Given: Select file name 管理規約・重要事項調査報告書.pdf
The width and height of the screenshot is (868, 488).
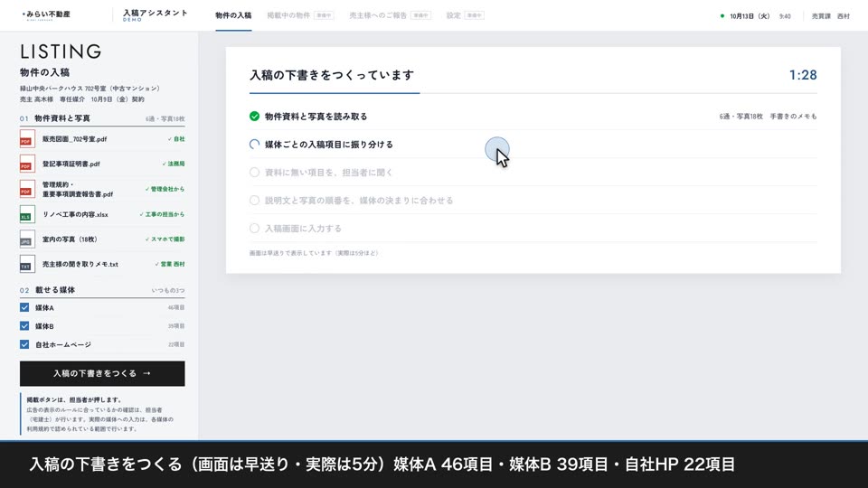Looking at the screenshot, I should pos(78,189).
